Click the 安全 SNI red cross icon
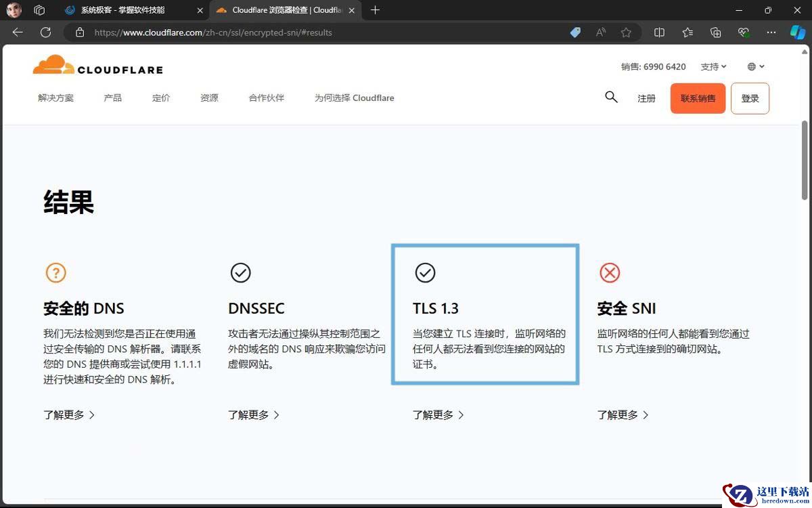Screen dimensions: 812x508 click(610, 273)
